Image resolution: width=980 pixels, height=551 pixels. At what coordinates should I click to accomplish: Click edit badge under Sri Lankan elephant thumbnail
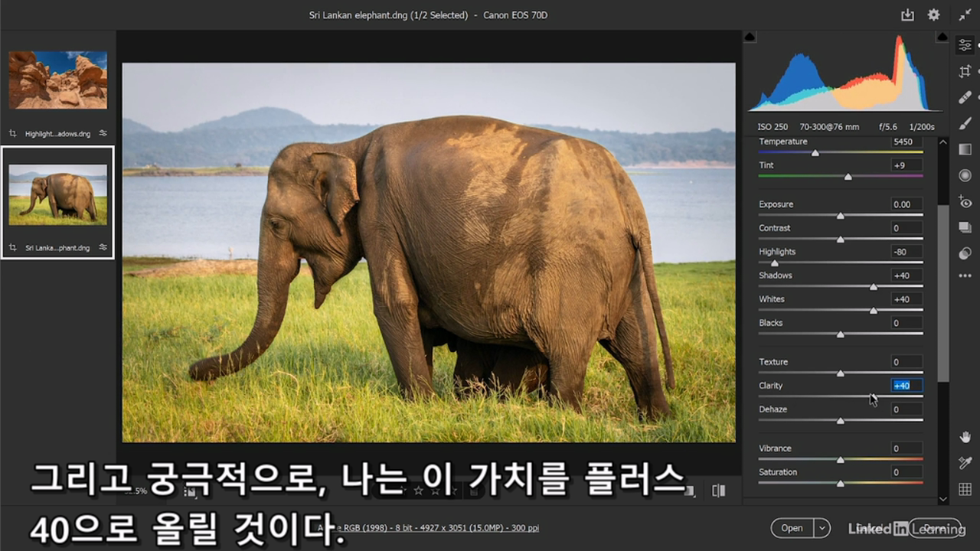pyautogui.click(x=103, y=248)
